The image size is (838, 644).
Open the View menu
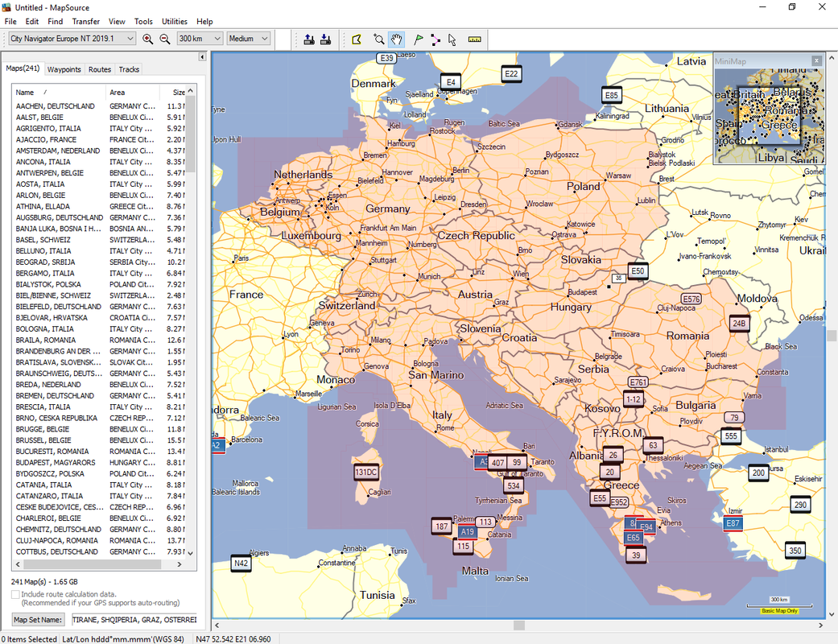coord(117,22)
